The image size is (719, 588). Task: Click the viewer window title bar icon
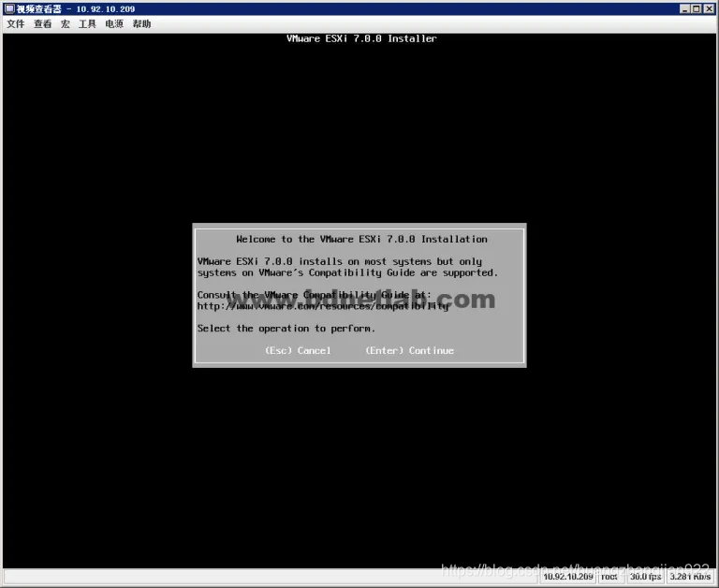9,8
